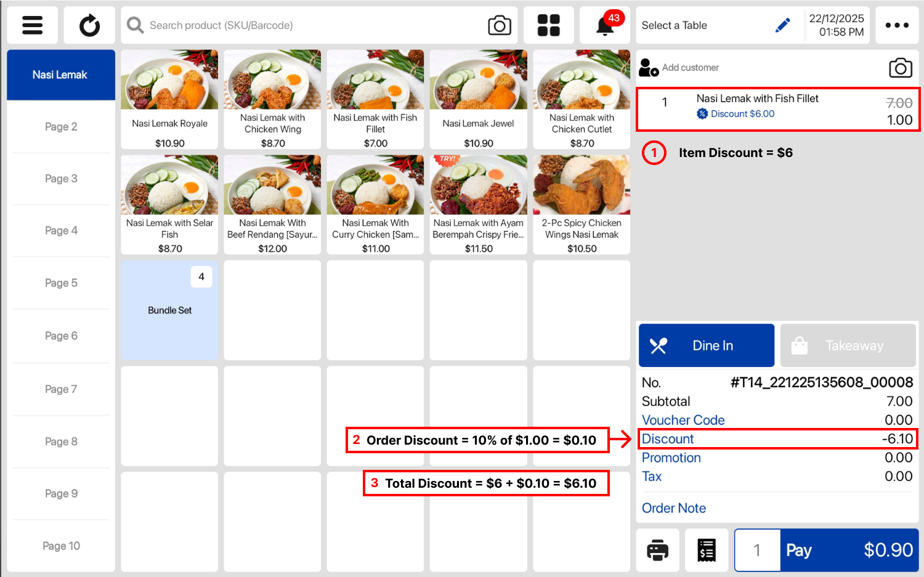Switch to grid layout view icon
The height and width of the screenshot is (577, 924).
point(548,25)
